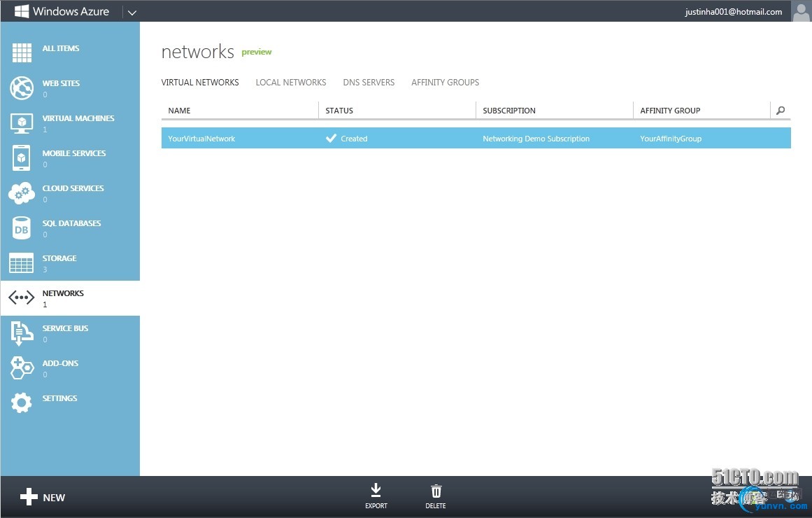Switch to the Virtual Networks tab
This screenshot has height=518, width=812.
[x=200, y=83]
